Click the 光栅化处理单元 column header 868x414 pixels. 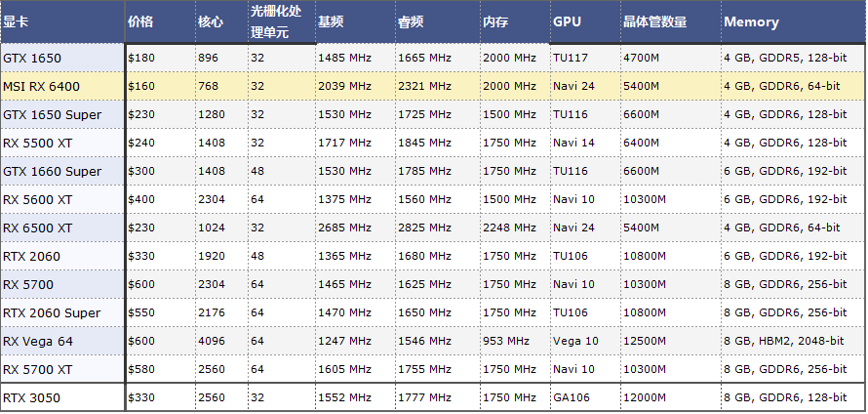click(x=281, y=22)
